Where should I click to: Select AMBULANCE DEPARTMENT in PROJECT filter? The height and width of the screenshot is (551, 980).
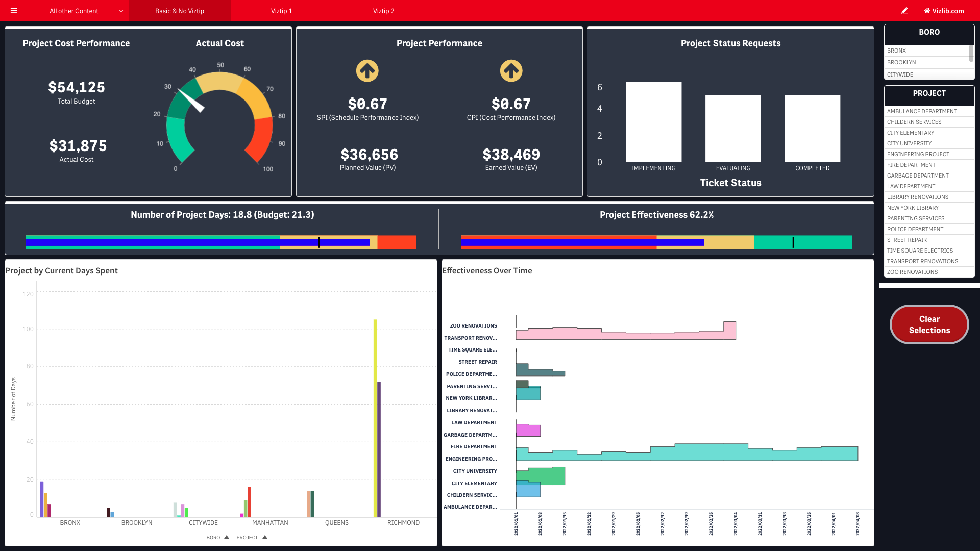(929, 111)
